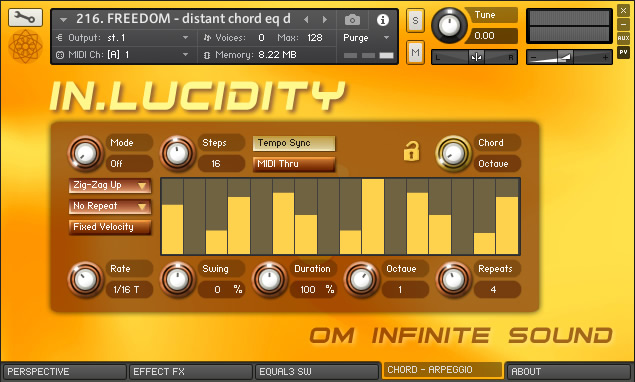Image resolution: width=635 pixels, height=382 pixels.
Task: Click the MIDI Thru button
Action: click(x=294, y=164)
